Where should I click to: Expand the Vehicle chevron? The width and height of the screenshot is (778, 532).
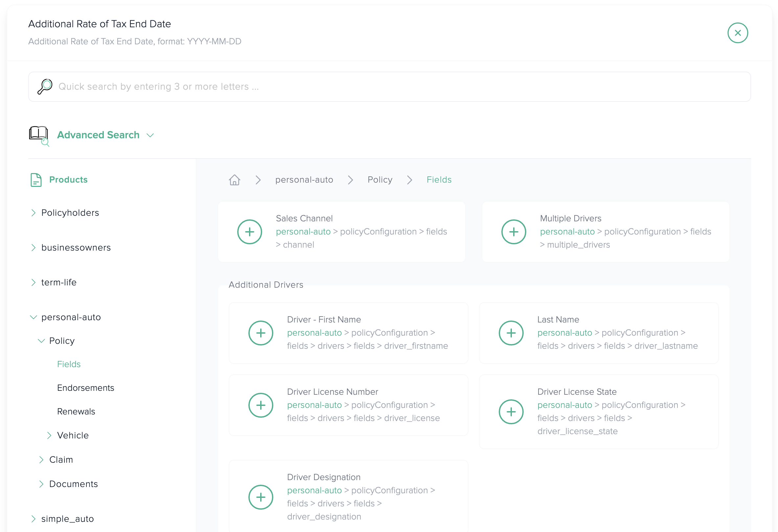tap(49, 435)
